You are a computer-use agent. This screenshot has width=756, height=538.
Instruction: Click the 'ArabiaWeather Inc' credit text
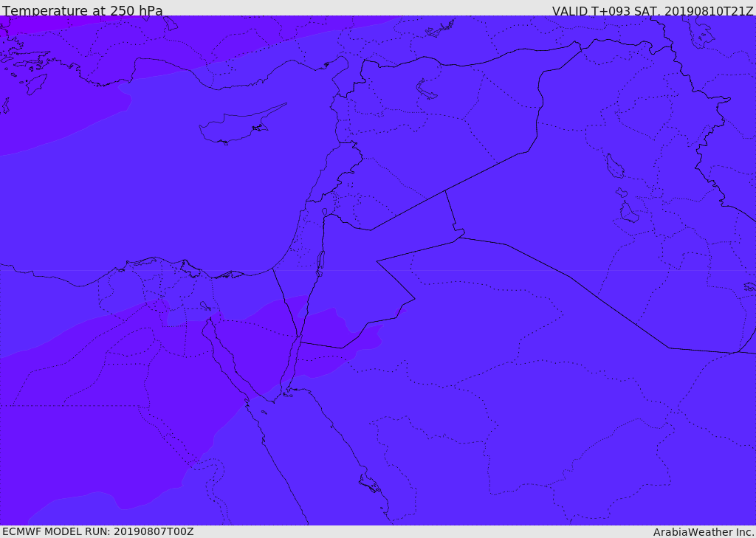coord(704,532)
